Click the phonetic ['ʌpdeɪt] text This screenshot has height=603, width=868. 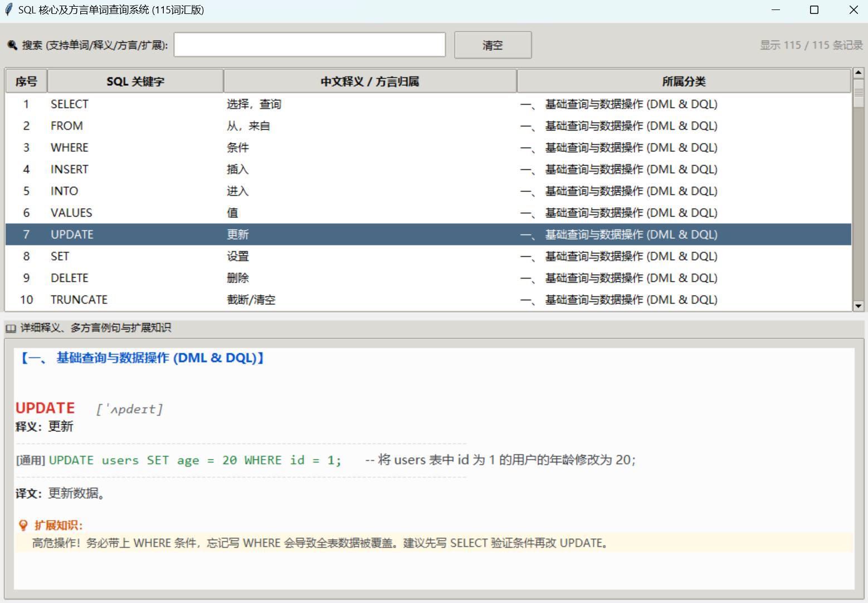pos(129,410)
